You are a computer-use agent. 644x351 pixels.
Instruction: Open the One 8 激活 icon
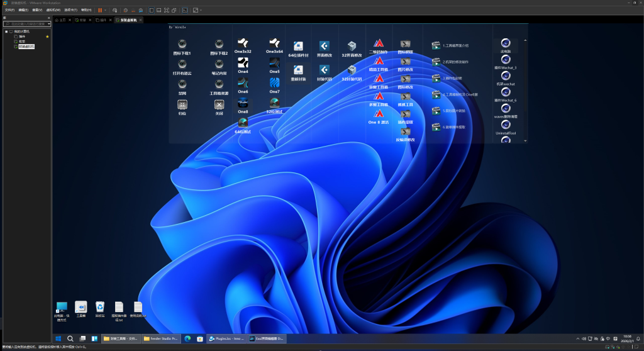click(x=379, y=114)
